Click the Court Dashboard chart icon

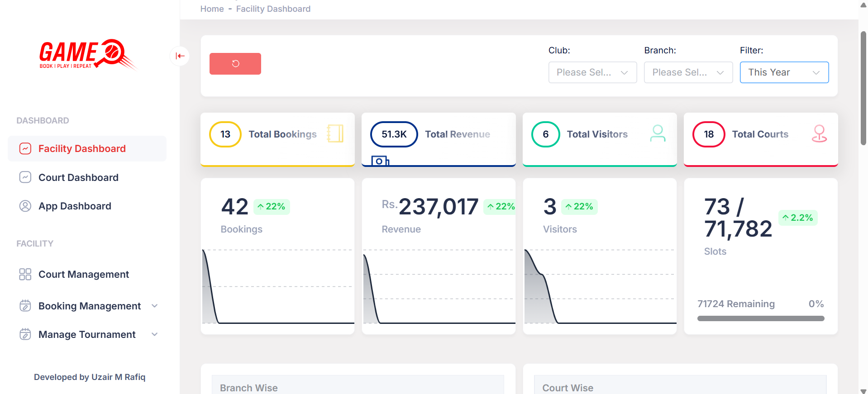[x=25, y=177]
